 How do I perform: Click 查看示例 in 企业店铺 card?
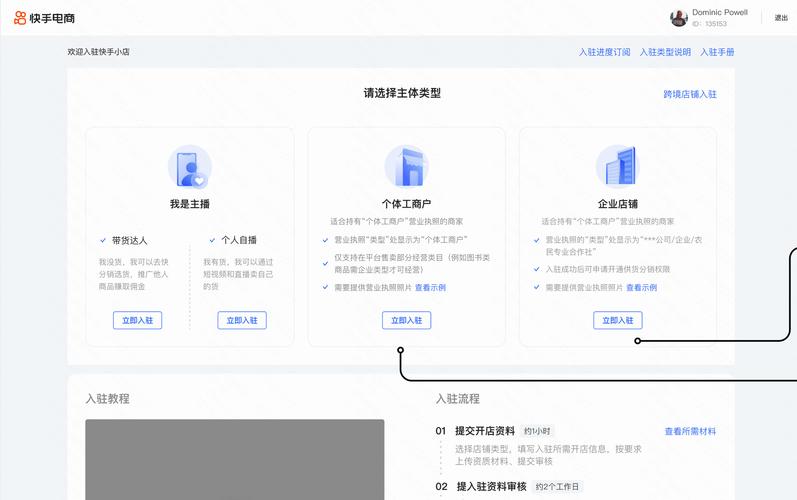pos(641,287)
